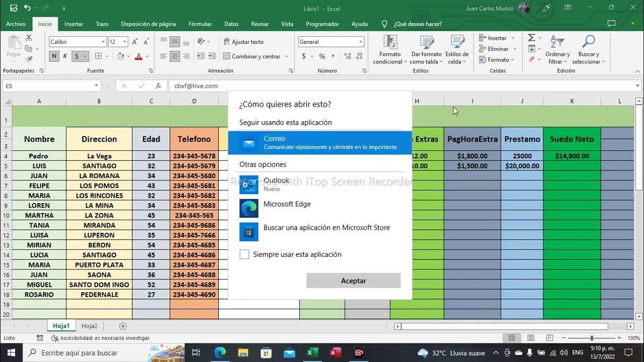Select the Format Painter brush icon

pyautogui.click(x=29, y=59)
